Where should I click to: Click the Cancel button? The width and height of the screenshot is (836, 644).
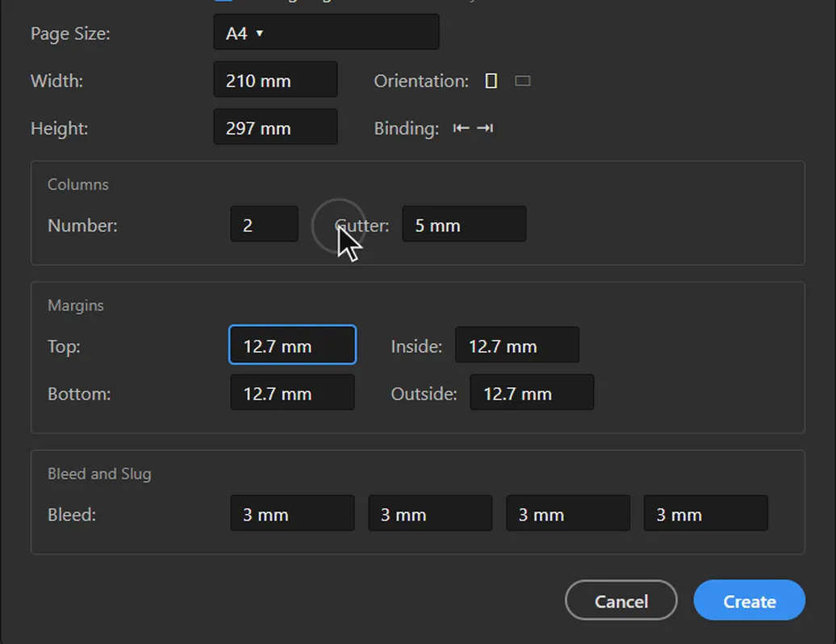pyautogui.click(x=621, y=600)
